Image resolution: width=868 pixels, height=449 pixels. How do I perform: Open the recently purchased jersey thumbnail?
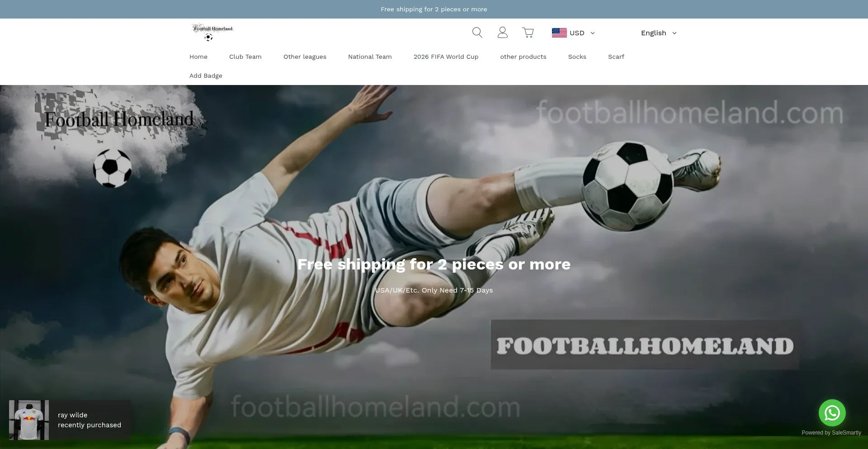coord(29,420)
